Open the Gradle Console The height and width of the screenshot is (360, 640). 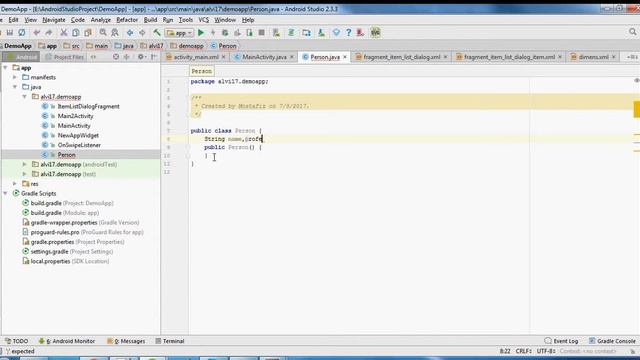[612, 341]
